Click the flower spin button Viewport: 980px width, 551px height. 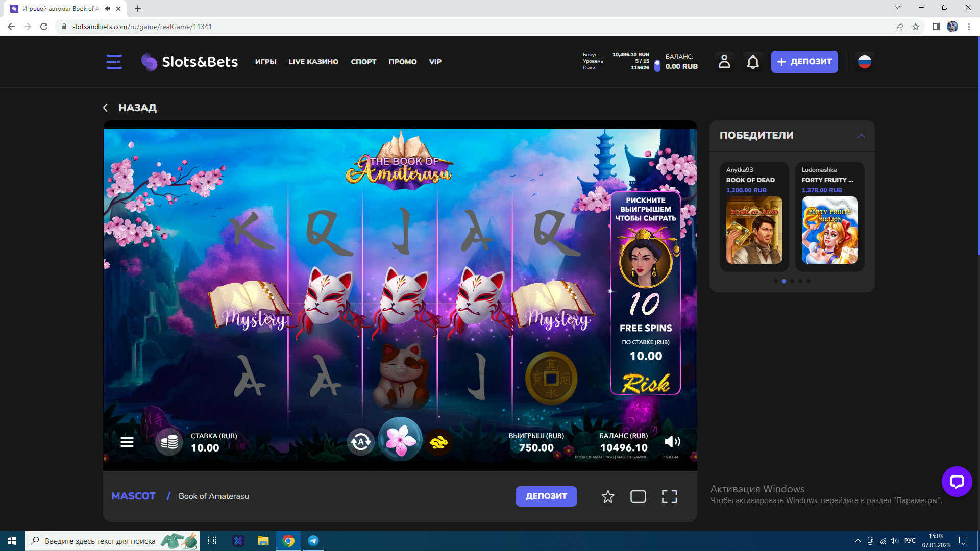400,440
